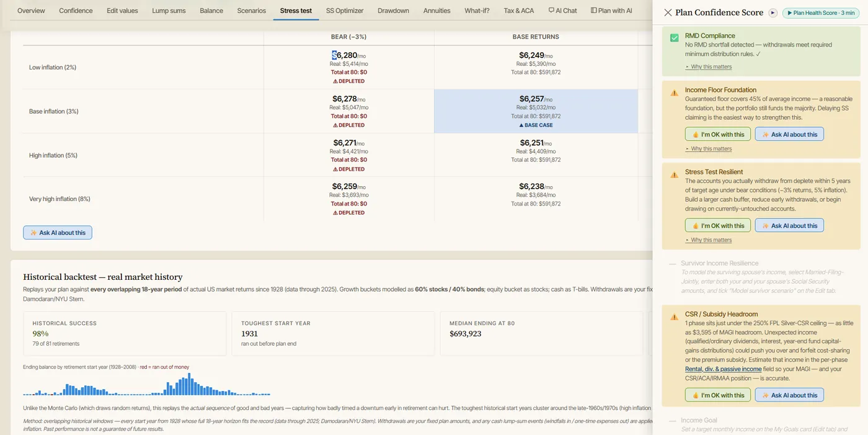Select the Stress test tab
The image size is (868, 435).
tap(296, 11)
